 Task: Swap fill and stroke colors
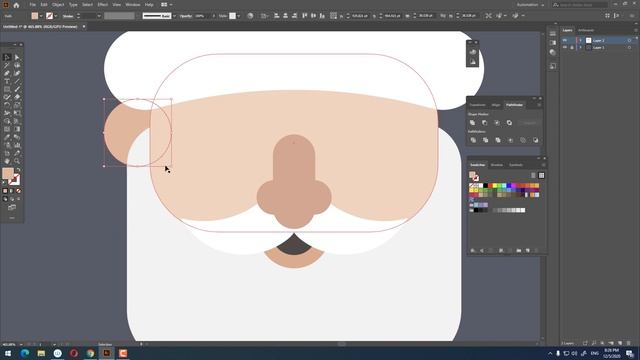coord(18,169)
